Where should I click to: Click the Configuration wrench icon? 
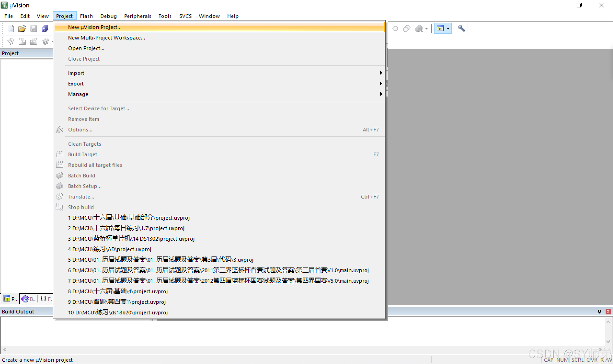click(x=461, y=28)
